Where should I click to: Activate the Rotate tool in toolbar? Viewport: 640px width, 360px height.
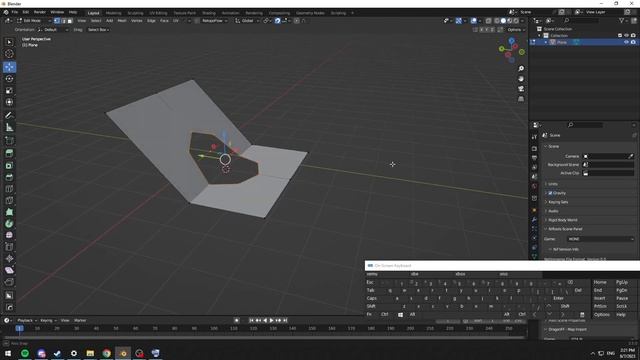click(x=9, y=79)
